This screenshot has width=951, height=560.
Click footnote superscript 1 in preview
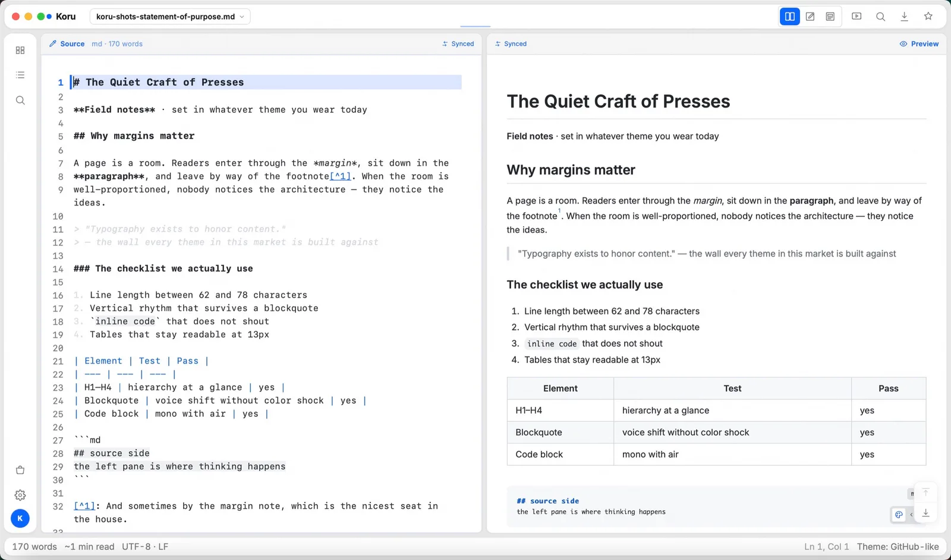(559, 211)
